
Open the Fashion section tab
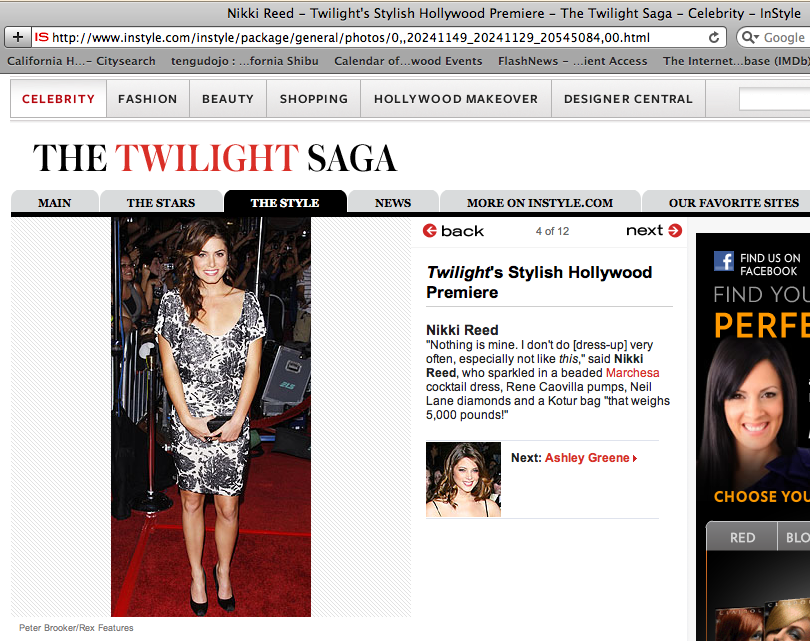(148, 99)
